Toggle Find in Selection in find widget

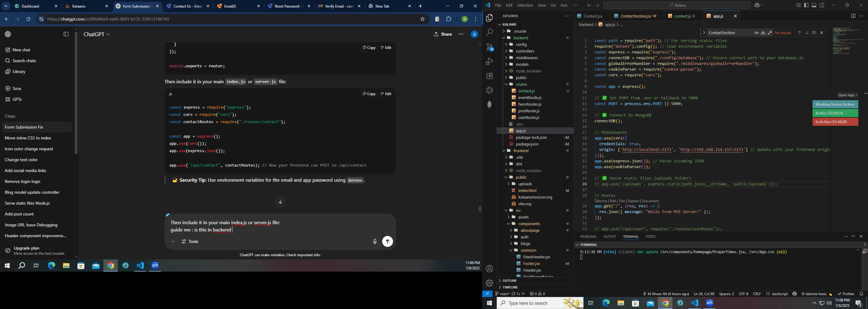click(x=814, y=33)
